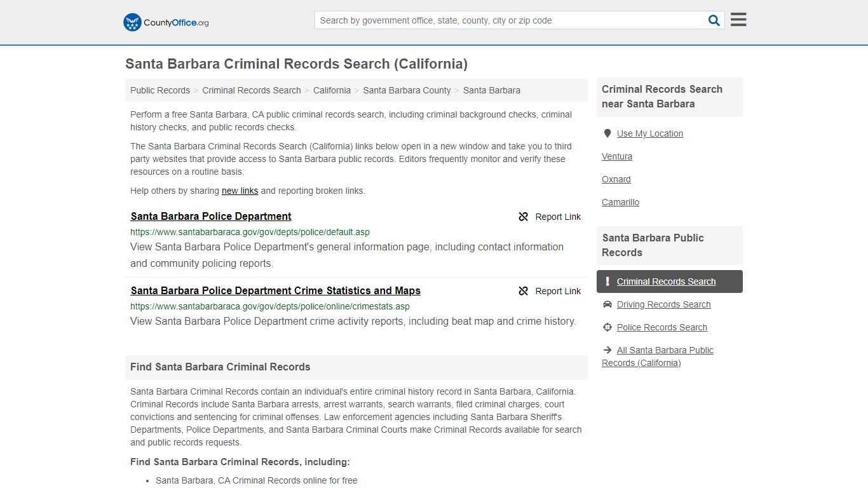
Task: Open Criminal Records Search breadcrumb
Action: (252, 90)
